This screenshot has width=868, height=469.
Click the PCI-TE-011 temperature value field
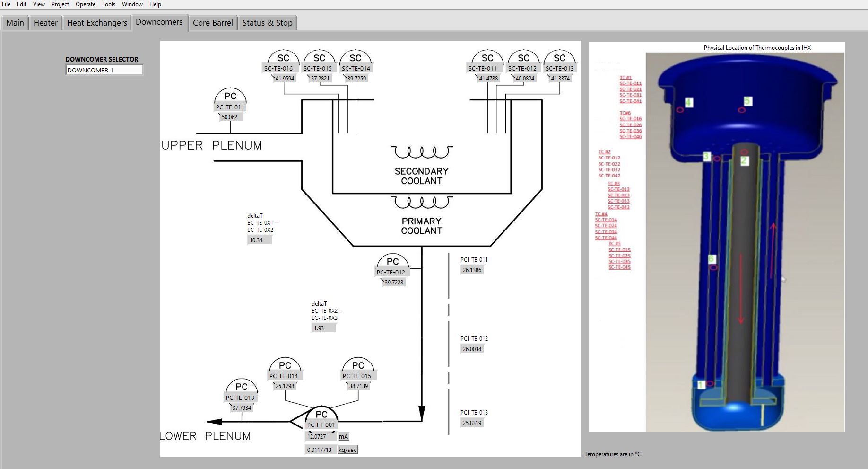tap(472, 270)
